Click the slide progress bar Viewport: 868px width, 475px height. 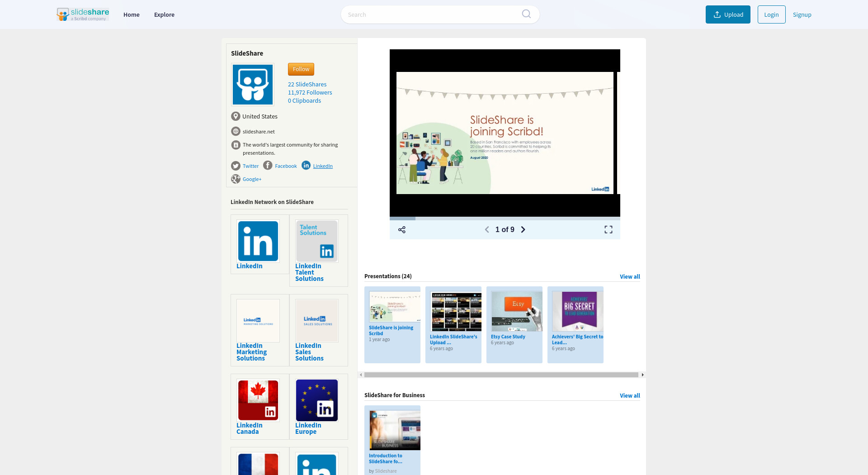(505, 218)
